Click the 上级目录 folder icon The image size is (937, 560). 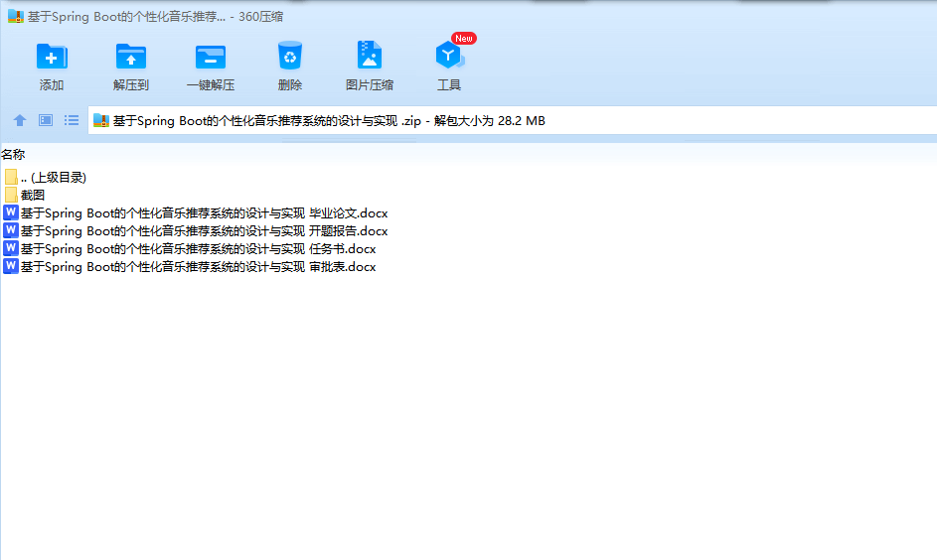pos(11,177)
